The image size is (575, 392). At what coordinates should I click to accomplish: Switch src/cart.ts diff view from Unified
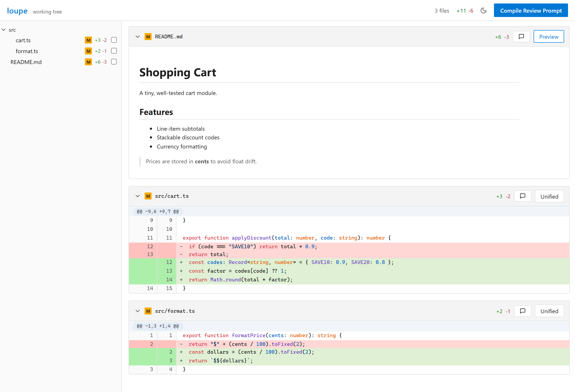(549, 196)
